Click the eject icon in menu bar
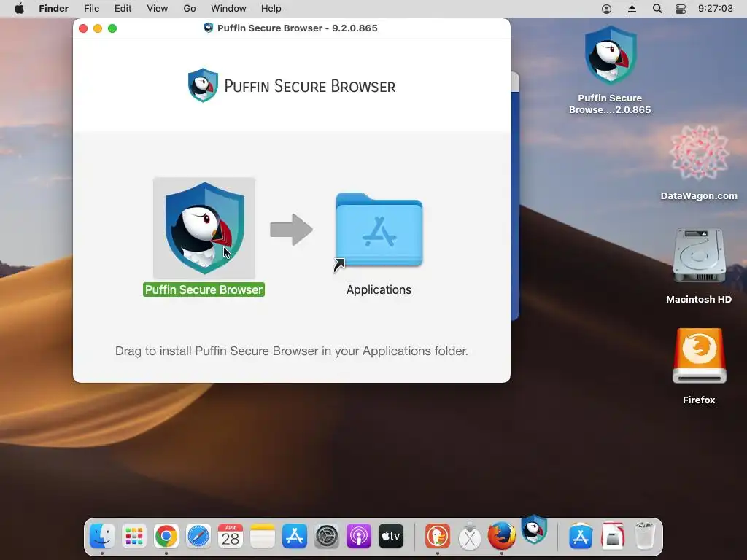Screen dimensions: 747x560 (632, 9)
